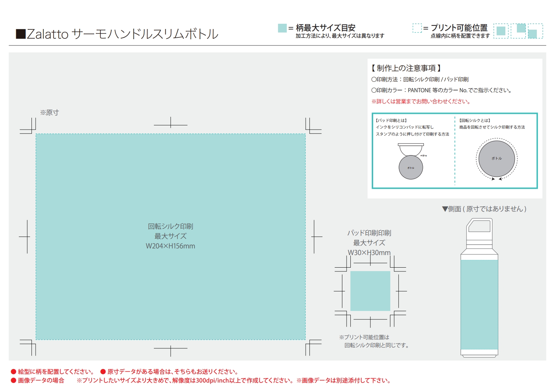Screen dimensions: 555x392
Task: Click the red '※画像データは別途添付して下さい。' note
Action: (x=344, y=380)
